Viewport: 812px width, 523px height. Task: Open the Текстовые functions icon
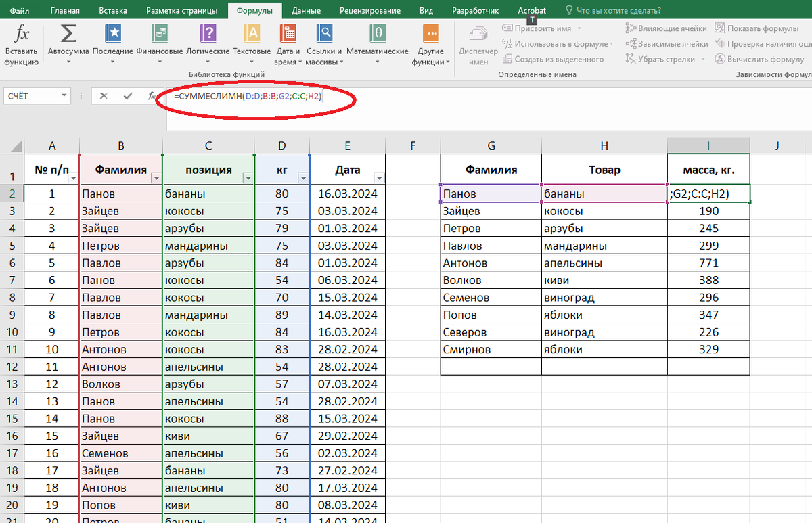(x=252, y=33)
